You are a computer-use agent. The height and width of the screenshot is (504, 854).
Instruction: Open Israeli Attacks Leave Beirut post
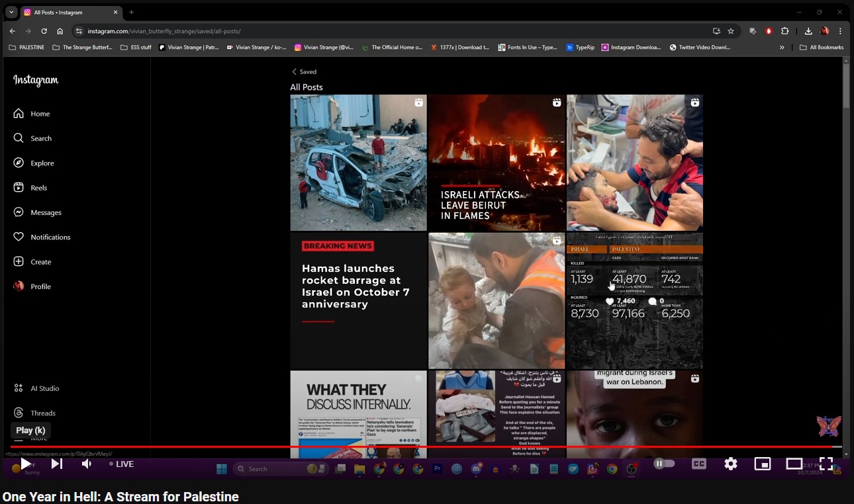(497, 163)
